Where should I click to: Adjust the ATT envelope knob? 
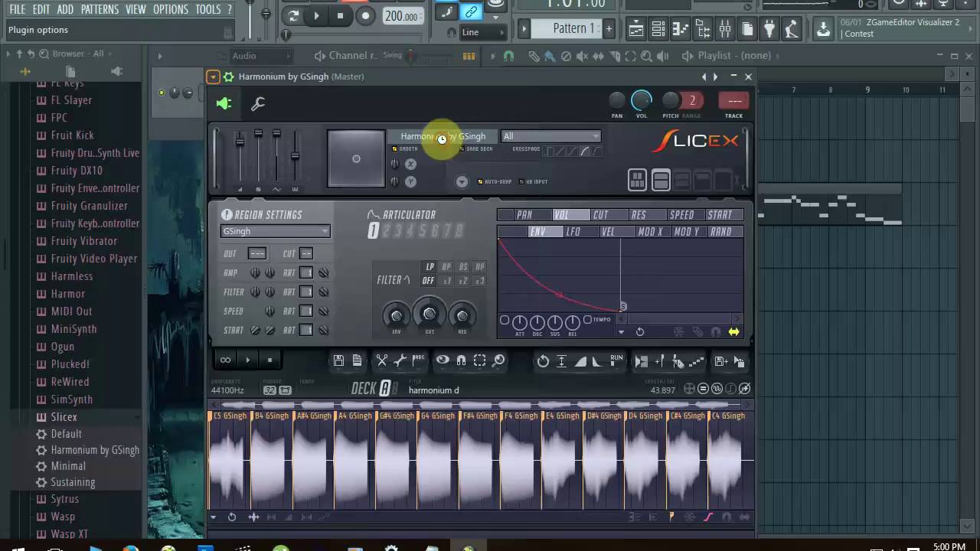pos(519,322)
